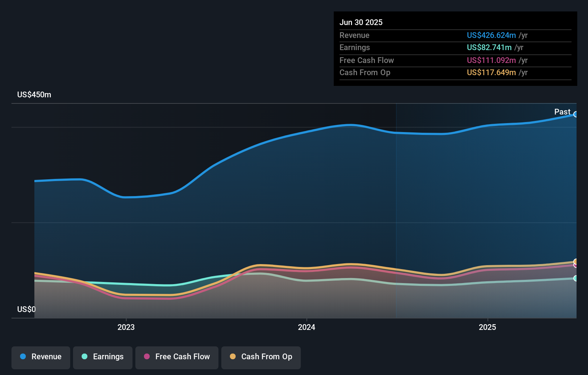The image size is (588, 375).
Task: Click the US$82.741m earnings value
Action: pos(489,48)
